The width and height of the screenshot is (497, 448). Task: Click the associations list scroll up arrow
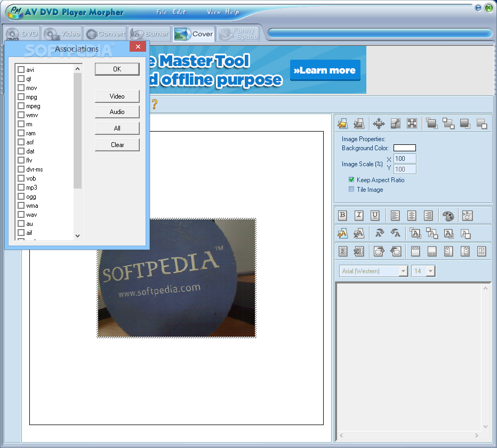coord(78,69)
